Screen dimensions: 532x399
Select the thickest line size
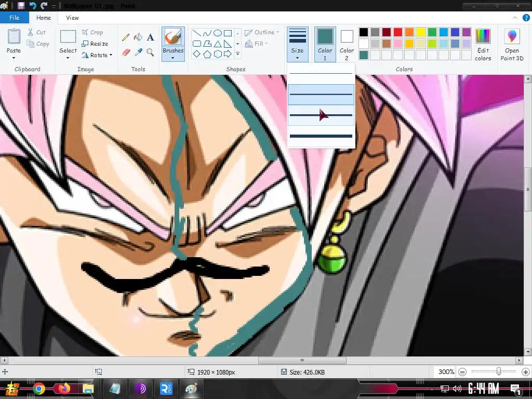321,137
